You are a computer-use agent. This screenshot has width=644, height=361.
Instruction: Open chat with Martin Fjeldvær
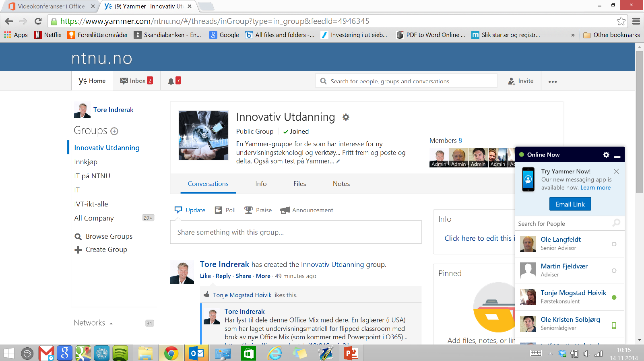(570, 270)
